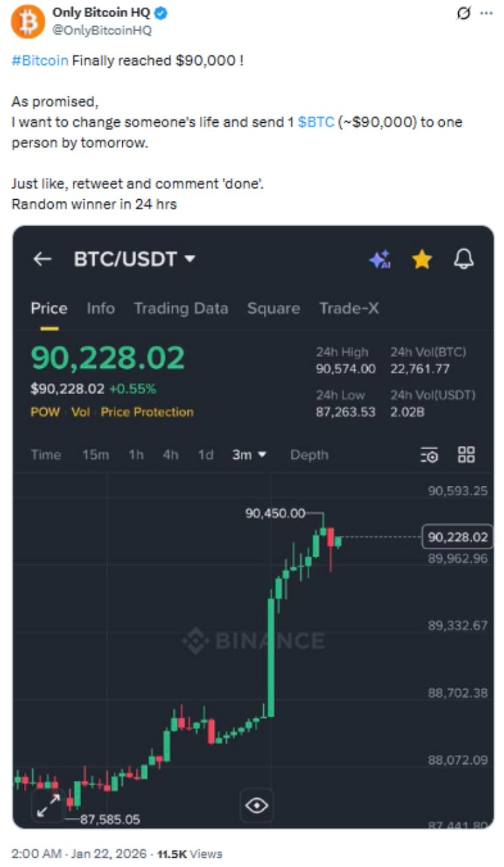Image resolution: width=504 pixels, height=867 pixels.
Task: Expand chart to fullscreen with the arrows icon
Action: pyautogui.click(x=48, y=805)
